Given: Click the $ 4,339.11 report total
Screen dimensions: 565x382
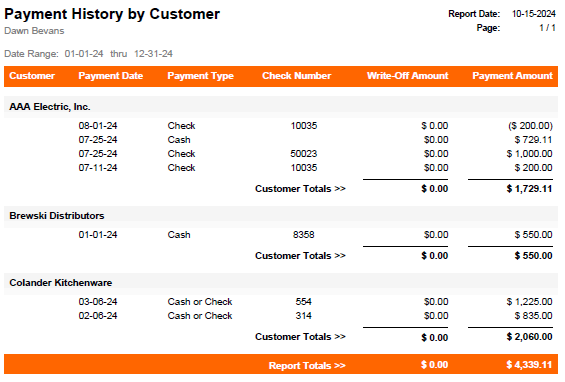Looking at the screenshot, I should click(529, 365).
